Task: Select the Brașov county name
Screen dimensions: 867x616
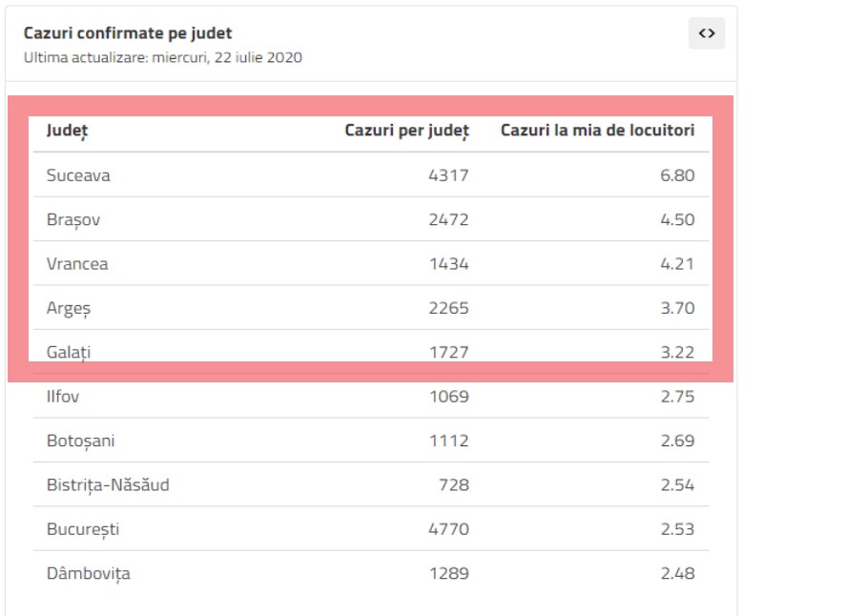Action: 73,220
